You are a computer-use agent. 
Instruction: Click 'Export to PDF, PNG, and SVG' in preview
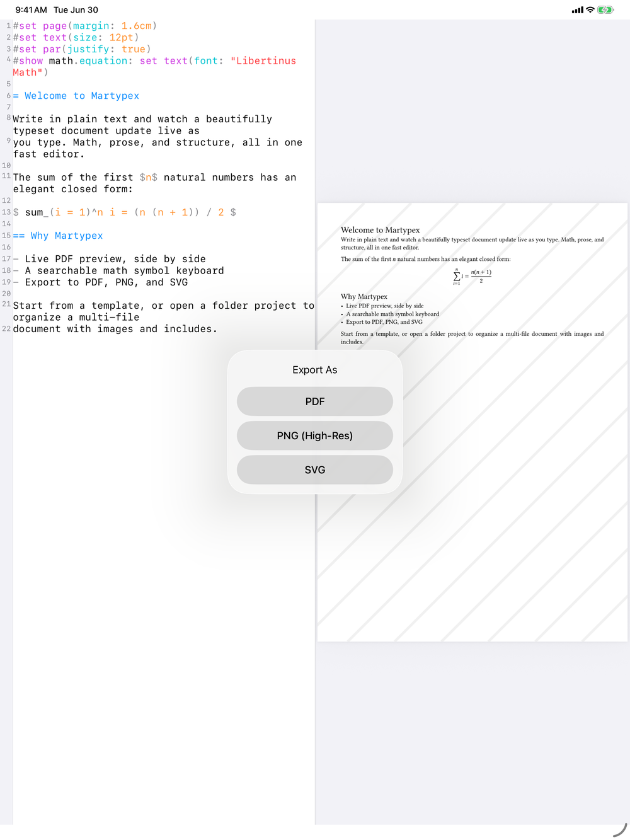pyautogui.click(x=384, y=322)
